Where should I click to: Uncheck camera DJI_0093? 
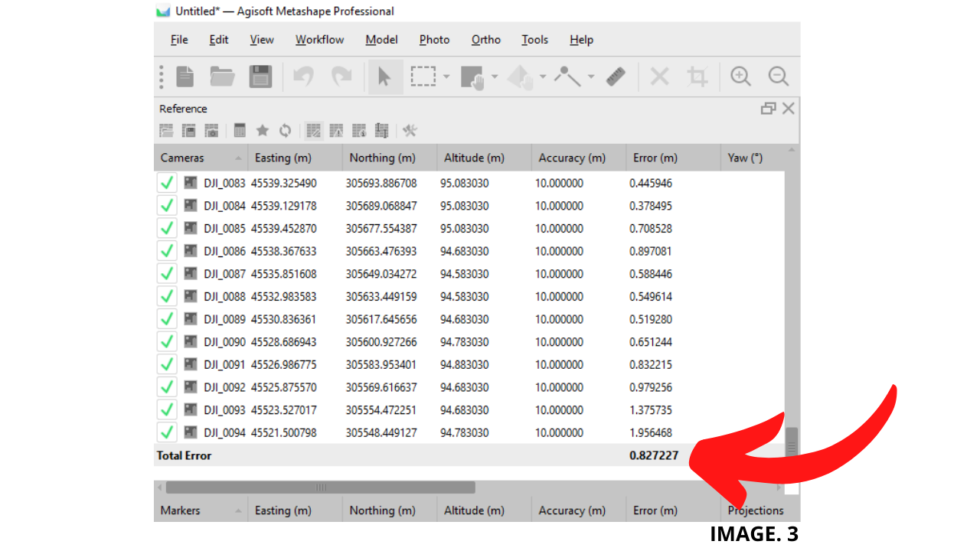point(167,410)
